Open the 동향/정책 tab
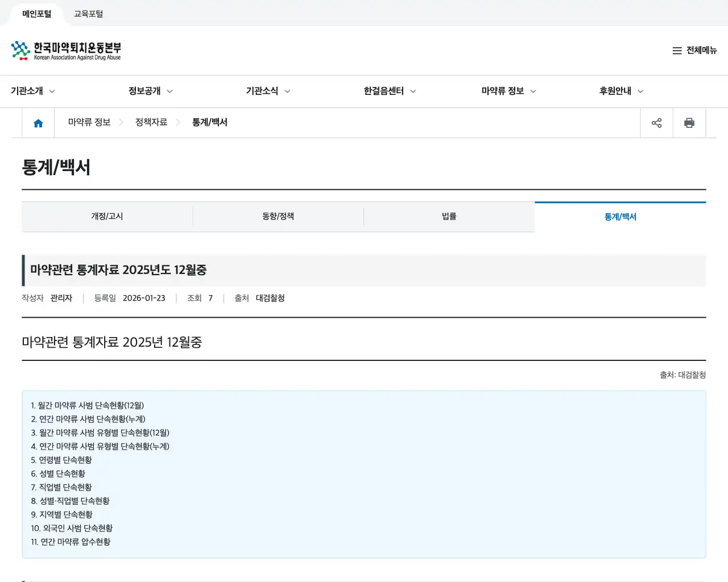Viewport: 728px width, 582px height. [x=278, y=216]
